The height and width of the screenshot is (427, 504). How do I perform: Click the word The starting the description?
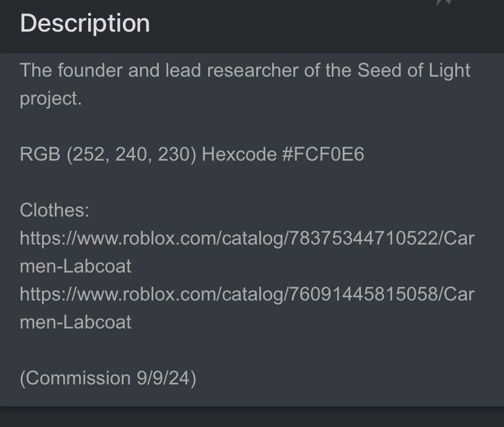[36, 70]
